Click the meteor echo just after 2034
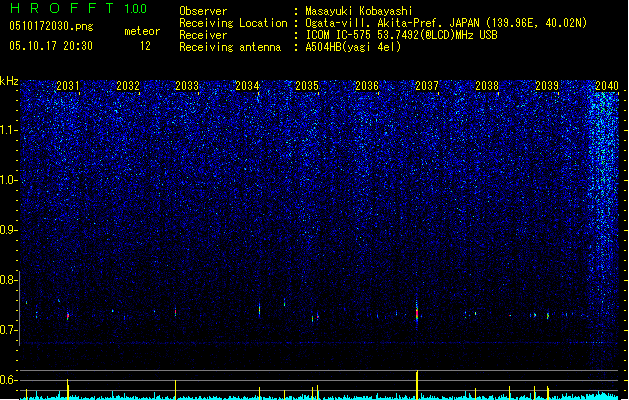 pos(260,310)
